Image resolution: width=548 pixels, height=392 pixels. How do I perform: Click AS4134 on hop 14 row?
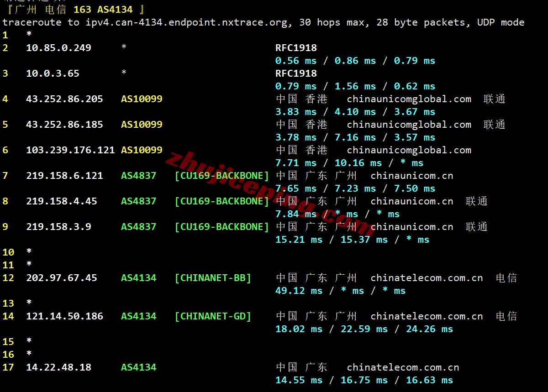(x=139, y=316)
